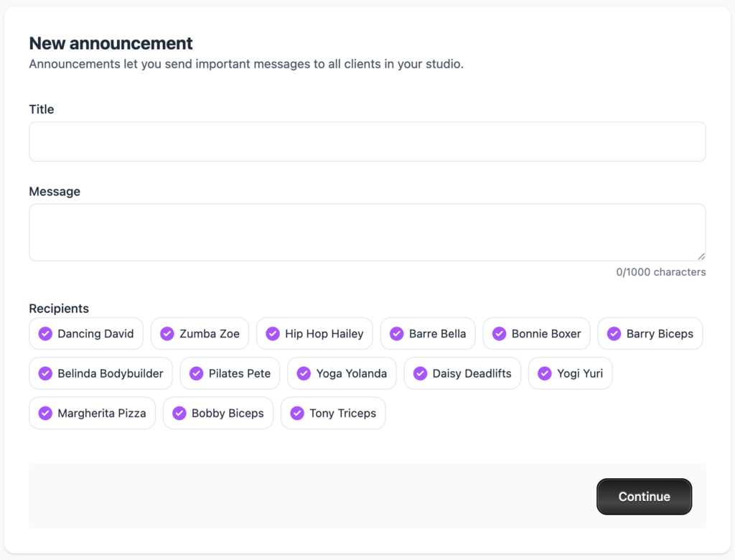Image resolution: width=735 pixels, height=560 pixels.
Task: Toggle Zumba Zoe recipient
Action: click(200, 334)
